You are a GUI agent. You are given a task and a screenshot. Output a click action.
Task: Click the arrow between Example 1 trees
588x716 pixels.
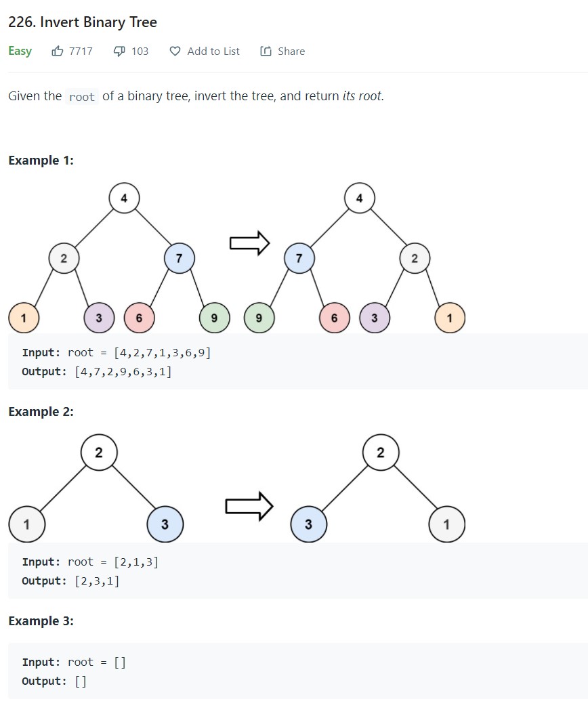click(x=249, y=243)
